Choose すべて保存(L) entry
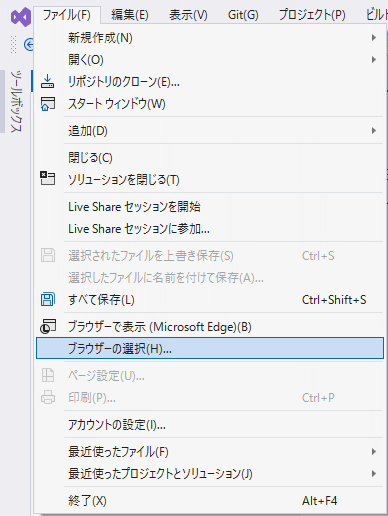 210,300
